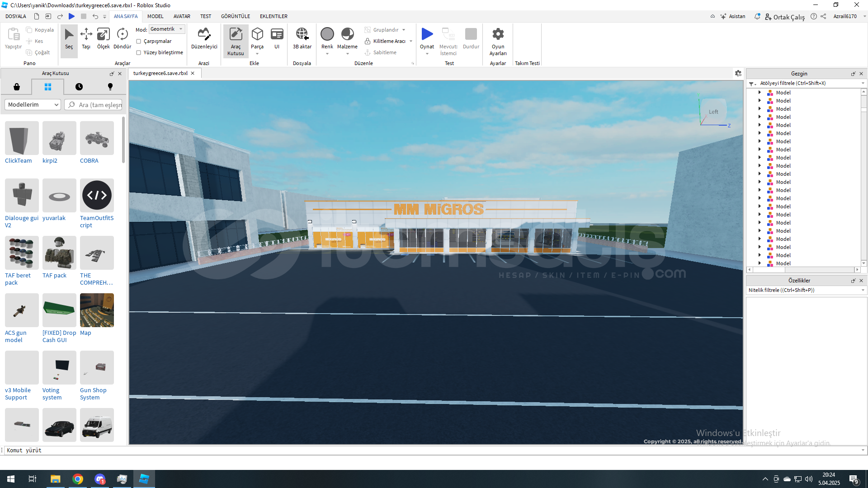Click the Azrail6170 account name
868x488 pixels.
(845, 16)
